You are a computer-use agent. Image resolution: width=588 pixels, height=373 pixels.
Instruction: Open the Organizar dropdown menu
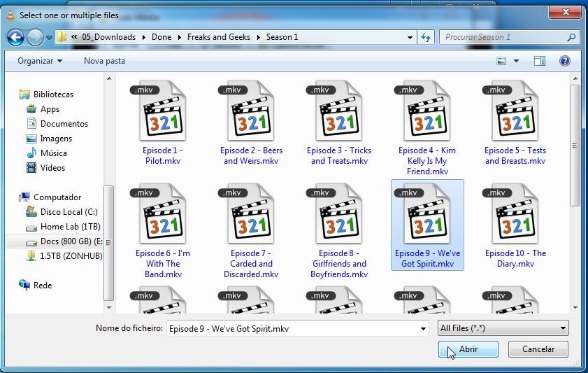click(40, 61)
